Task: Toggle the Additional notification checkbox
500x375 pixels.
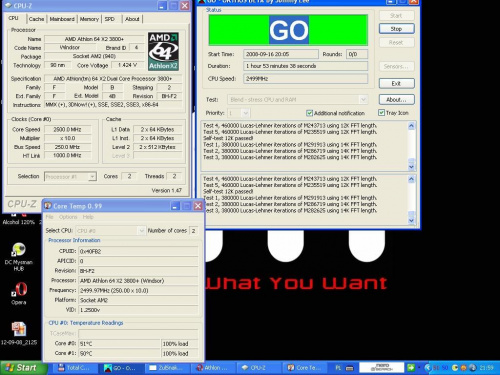Action: point(309,113)
